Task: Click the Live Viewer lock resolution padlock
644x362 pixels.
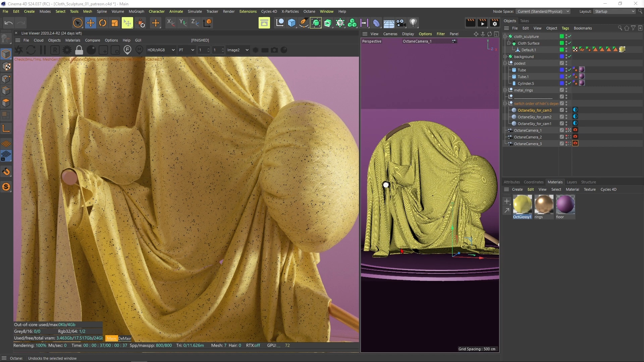Action: tap(79, 50)
